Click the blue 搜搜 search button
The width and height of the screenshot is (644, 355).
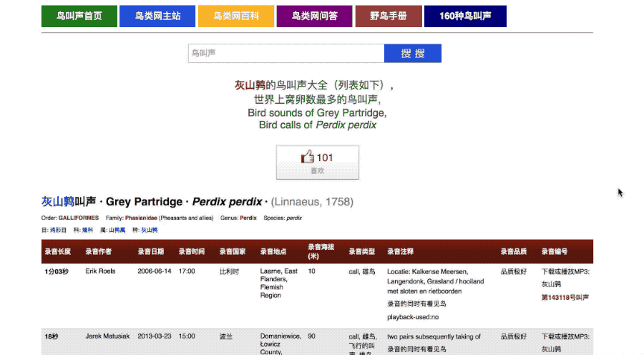tap(413, 54)
